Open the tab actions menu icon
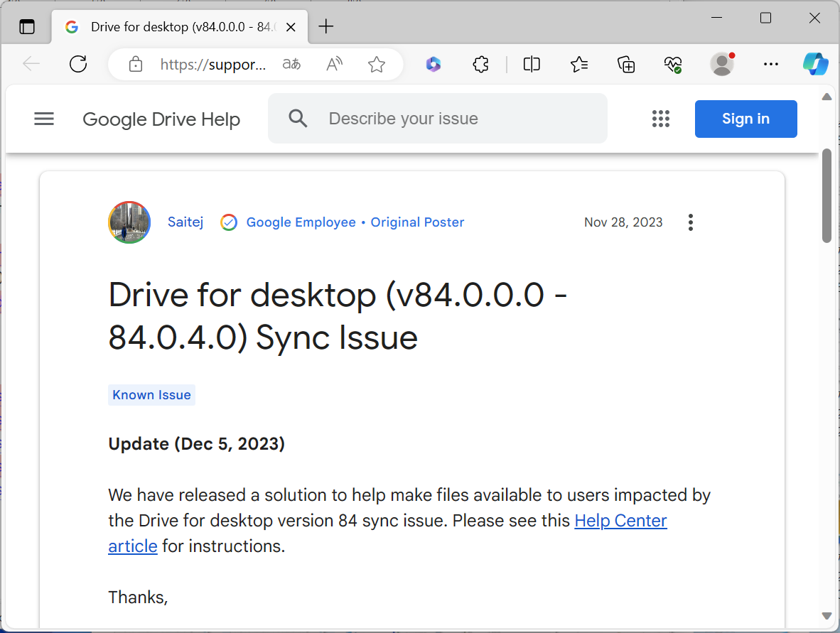The image size is (840, 633). [x=27, y=27]
